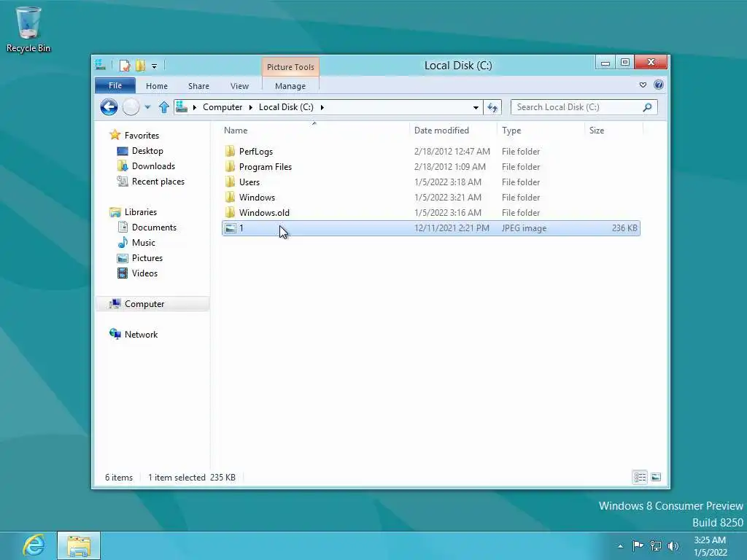Show hidden system tray icons

(x=620, y=546)
